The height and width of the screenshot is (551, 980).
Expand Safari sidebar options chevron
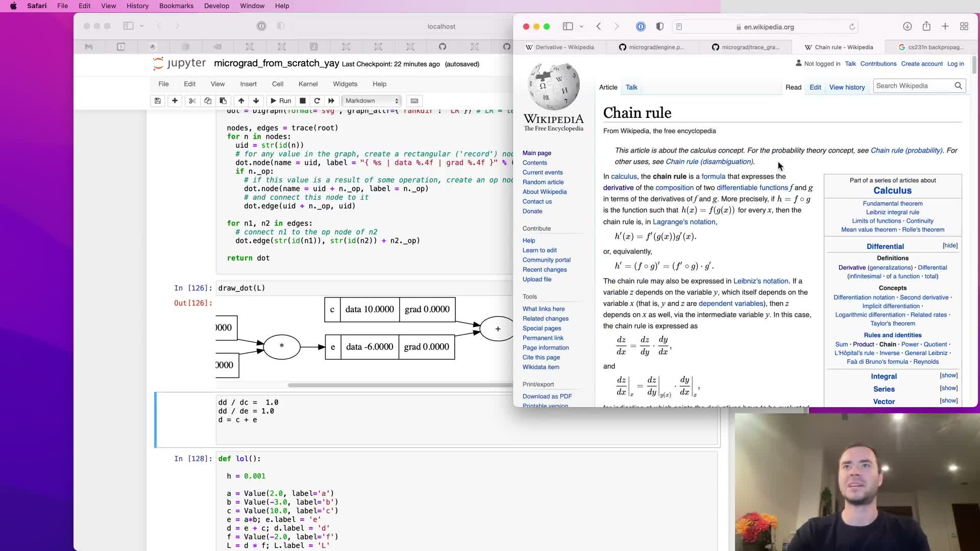tap(581, 27)
